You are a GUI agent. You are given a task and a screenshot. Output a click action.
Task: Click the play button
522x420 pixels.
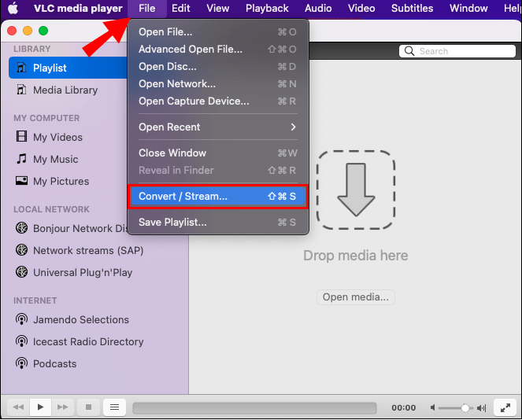click(40, 407)
